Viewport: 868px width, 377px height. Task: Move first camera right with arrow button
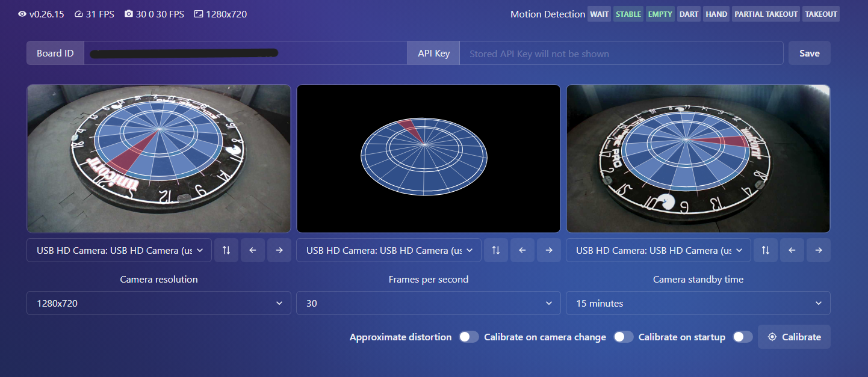click(x=279, y=250)
